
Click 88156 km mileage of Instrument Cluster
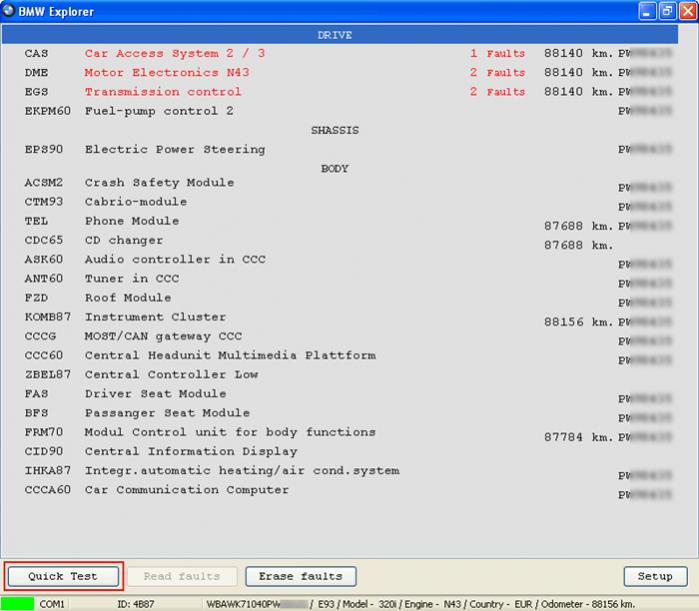click(x=578, y=322)
